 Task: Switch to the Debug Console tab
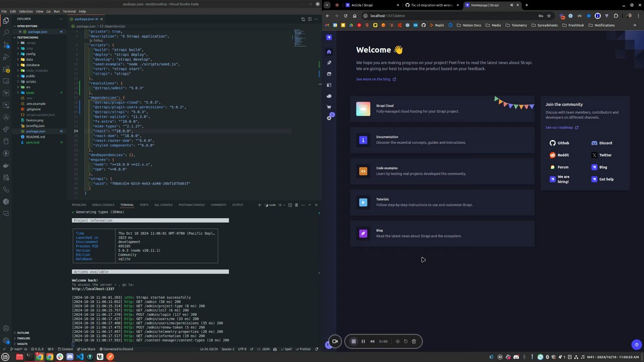click(103, 205)
